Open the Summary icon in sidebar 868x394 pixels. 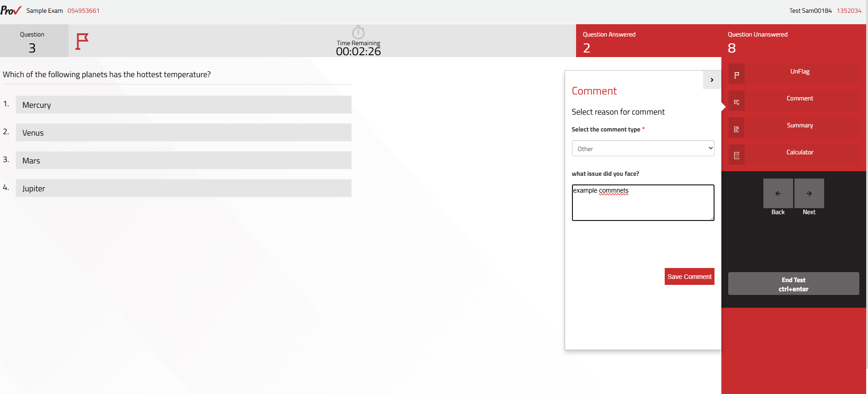point(736,129)
